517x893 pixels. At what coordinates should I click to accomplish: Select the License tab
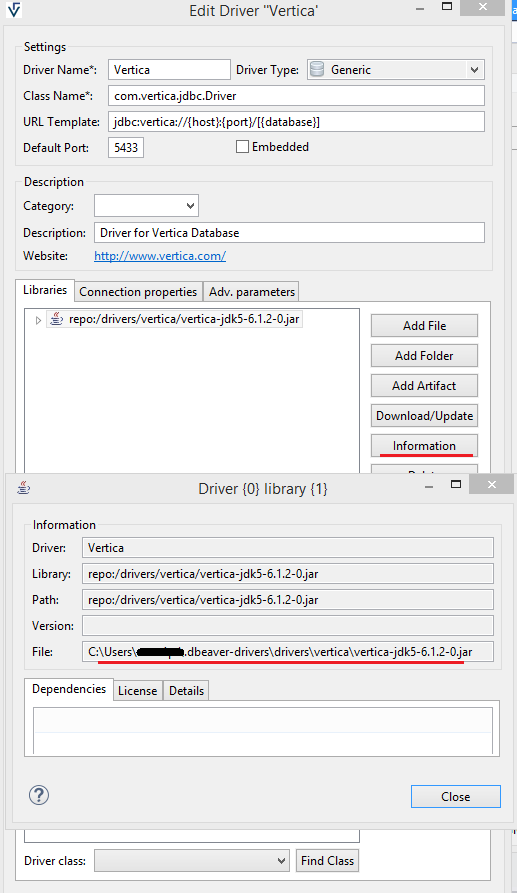coord(138,691)
